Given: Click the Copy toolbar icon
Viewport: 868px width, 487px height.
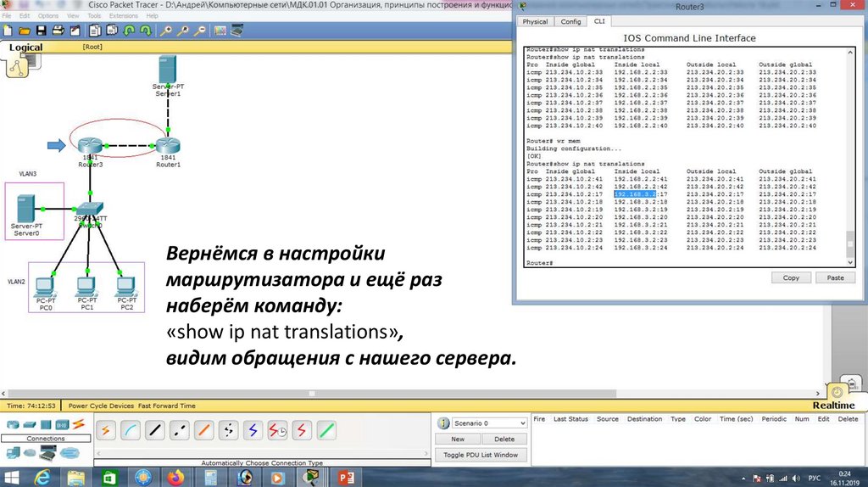Looking at the screenshot, I should pos(95,31).
